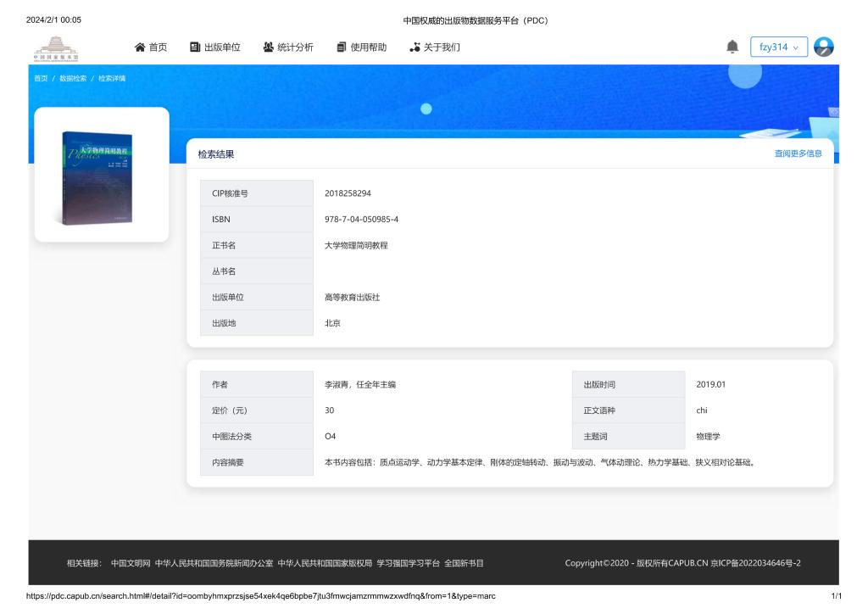The image size is (868, 614).
Task: Click book title 大学物理简明教程
Action: [356, 245]
